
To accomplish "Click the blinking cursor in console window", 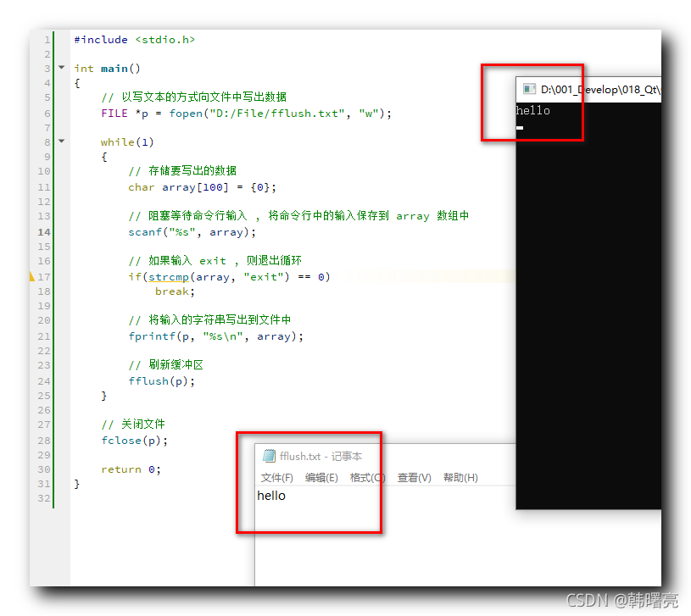I will click(520, 128).
